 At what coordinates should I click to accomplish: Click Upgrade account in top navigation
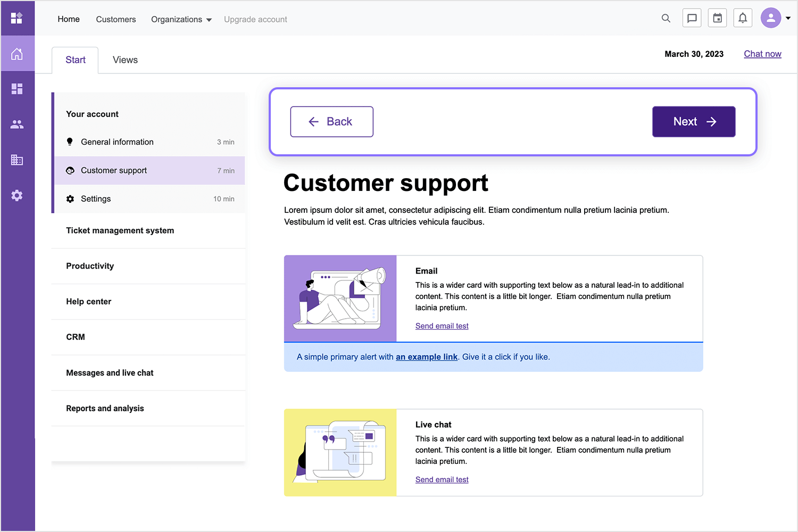(x=255, y=19)
